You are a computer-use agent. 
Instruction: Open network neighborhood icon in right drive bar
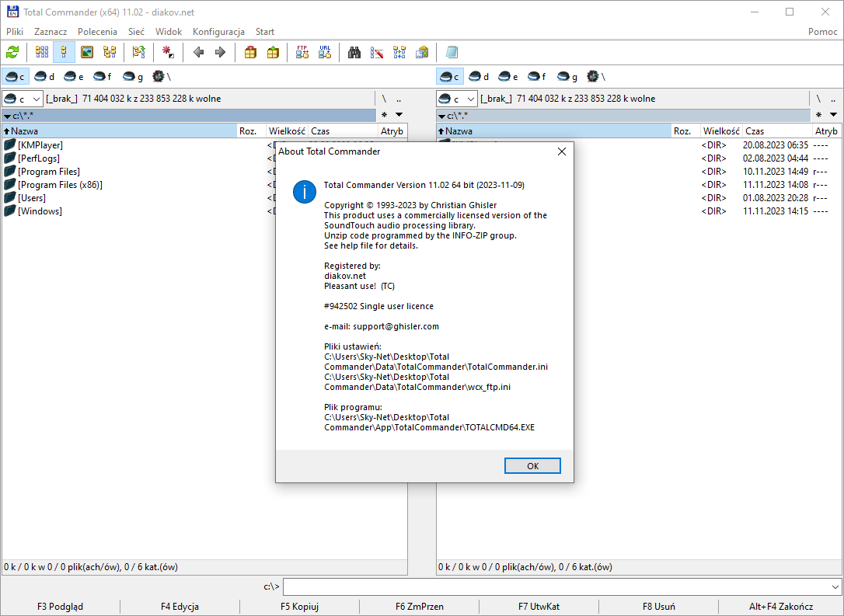pos(596,77)
